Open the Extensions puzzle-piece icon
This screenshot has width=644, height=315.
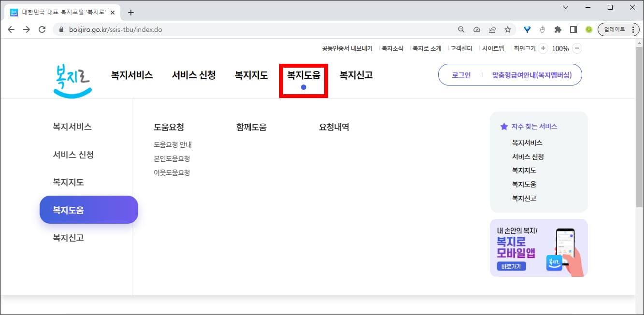tap(558, 29)
